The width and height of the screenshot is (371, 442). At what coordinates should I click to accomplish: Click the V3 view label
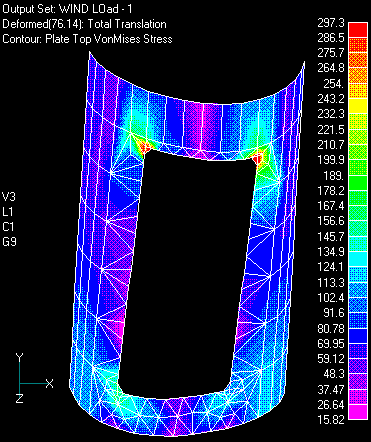tap(9, 197)
